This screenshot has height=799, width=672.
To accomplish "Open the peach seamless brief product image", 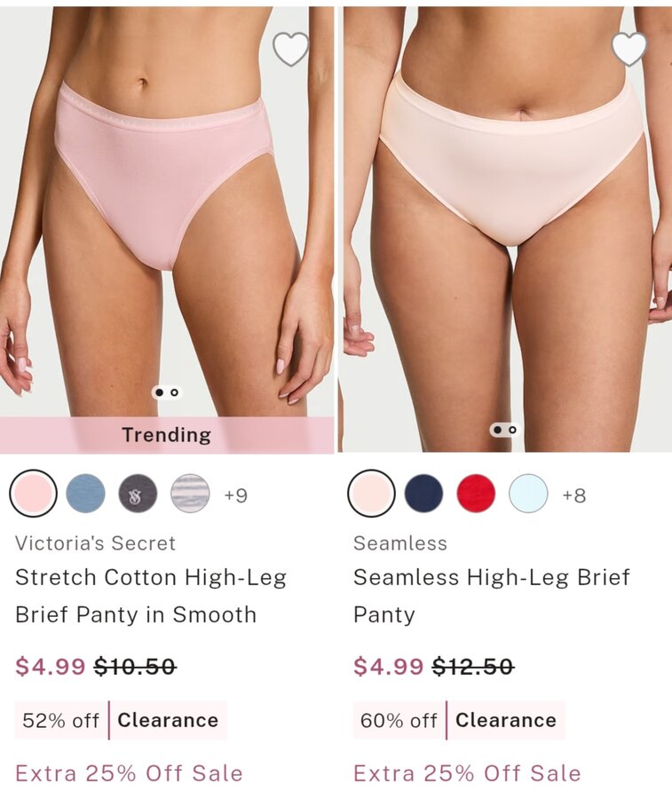I will tap(505, 229).
